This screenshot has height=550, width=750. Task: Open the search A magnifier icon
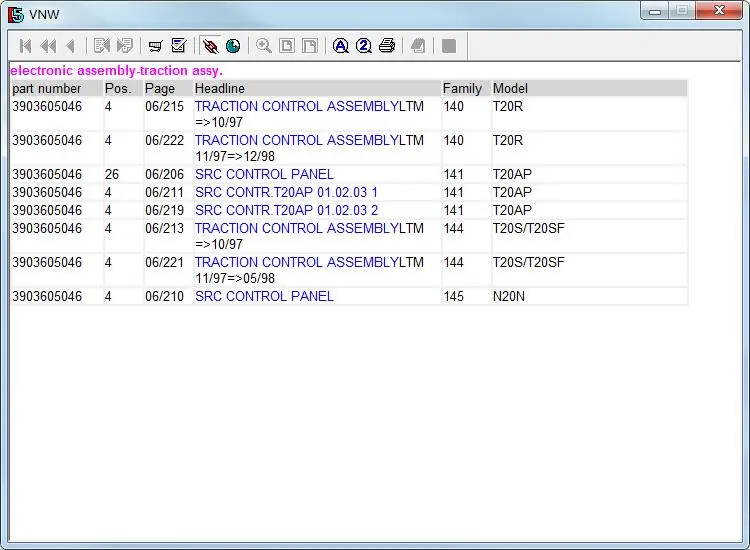coord(341,46)
